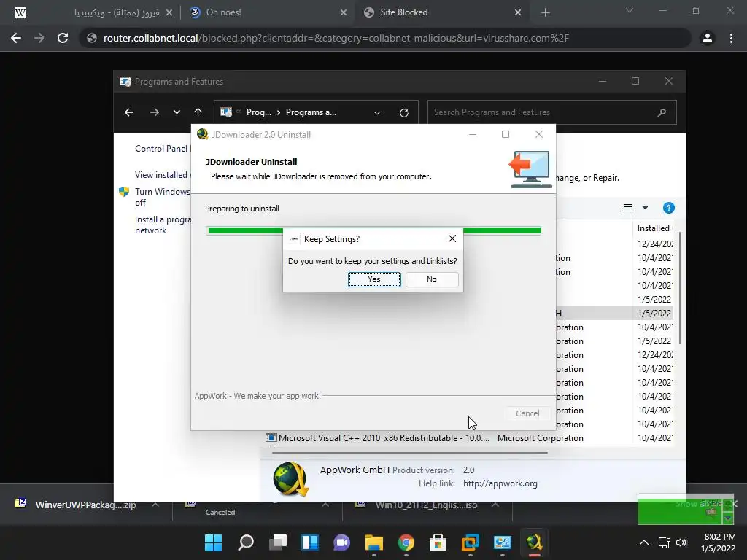
Task: Click the Programs and Features vertical scrollbar
Action: pos(680,288)
